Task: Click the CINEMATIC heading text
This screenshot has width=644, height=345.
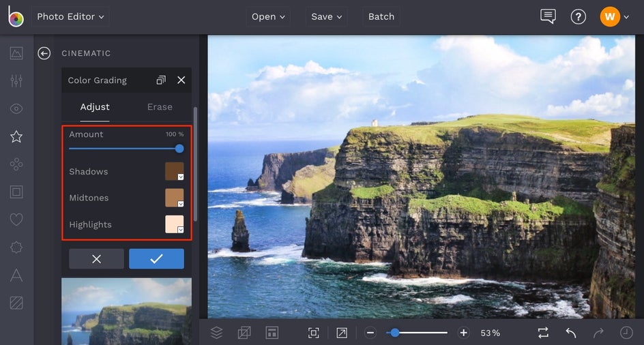Action: (86, 53)
